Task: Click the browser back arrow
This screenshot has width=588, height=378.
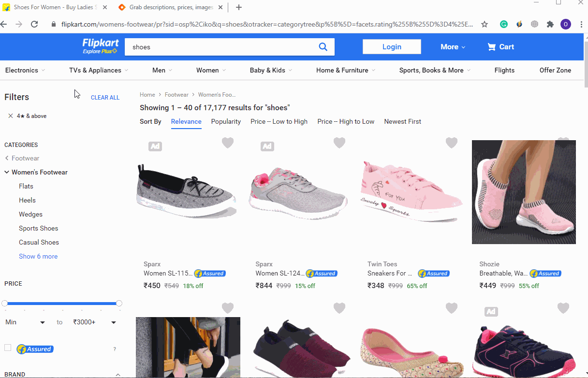Action: 4,24
